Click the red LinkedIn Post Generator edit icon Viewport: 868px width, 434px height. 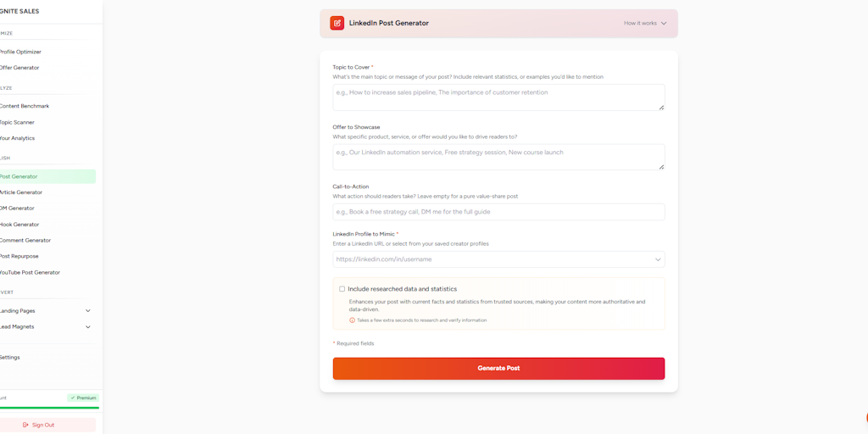click(x=337, y=23)
